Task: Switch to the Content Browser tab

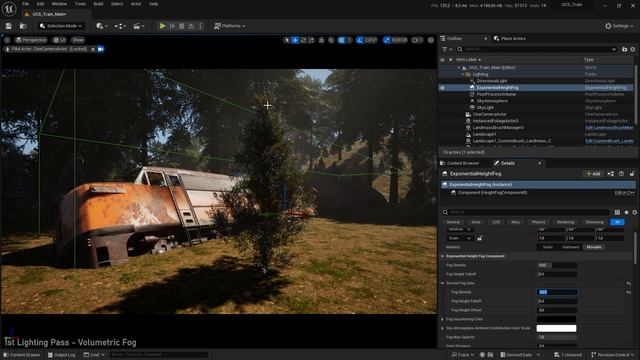Action: (459, 163)
